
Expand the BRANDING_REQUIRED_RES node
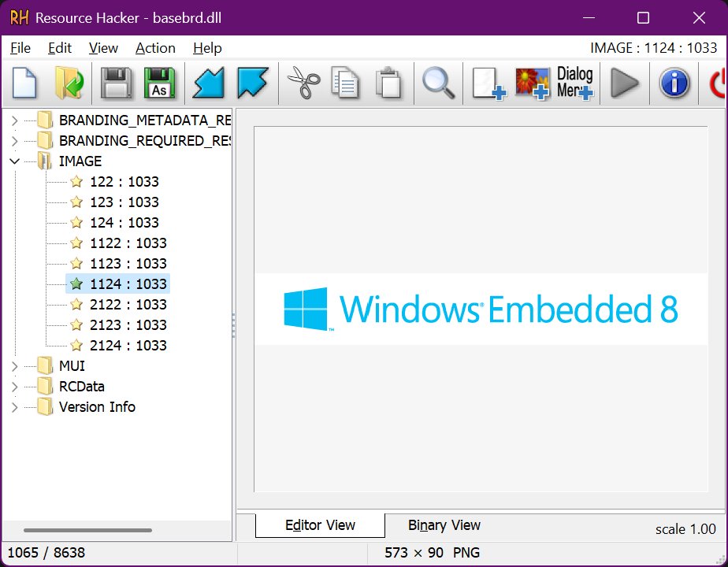14,141
